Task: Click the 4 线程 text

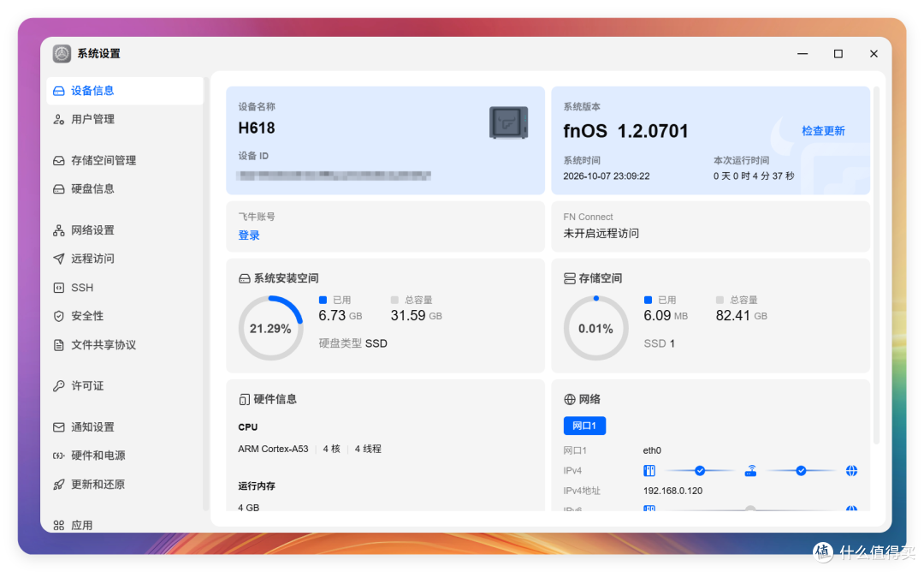Action: point(368,450)
